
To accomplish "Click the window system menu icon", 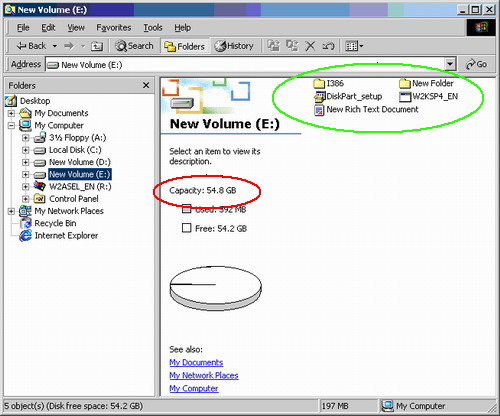I will pyautogui.click(x=10, y=10).
